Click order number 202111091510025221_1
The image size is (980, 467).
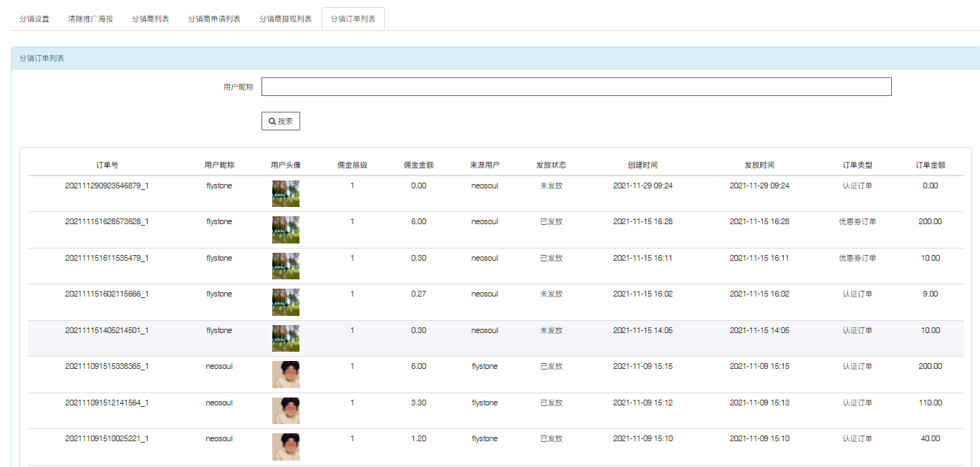click(x=107, y=438)
